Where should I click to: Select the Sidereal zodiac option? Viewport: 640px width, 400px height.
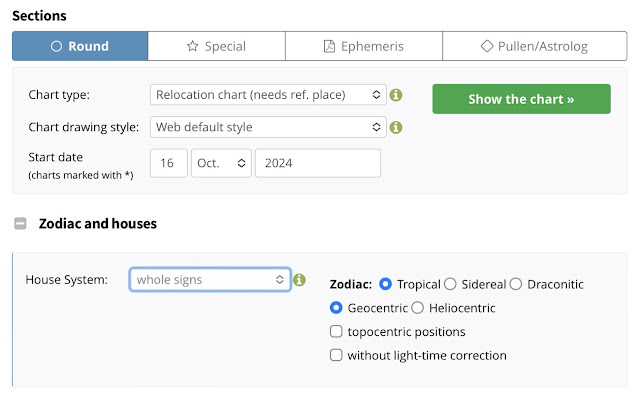click(x=450, y=284)
